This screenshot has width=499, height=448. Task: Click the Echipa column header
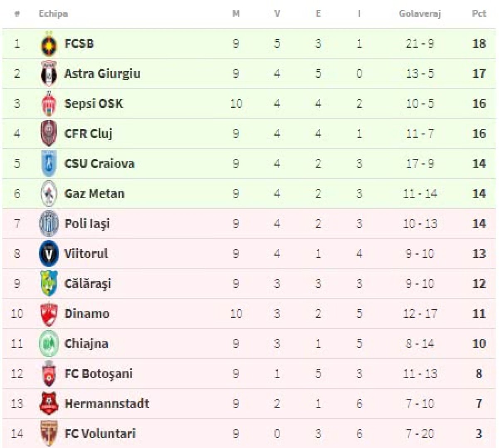[x=53, y=14]
